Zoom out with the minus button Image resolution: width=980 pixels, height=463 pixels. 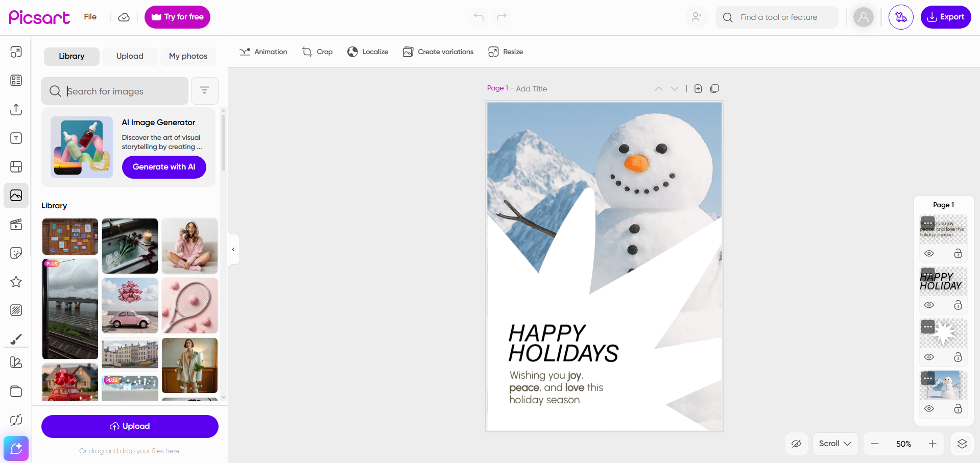[x=875, y=444]
